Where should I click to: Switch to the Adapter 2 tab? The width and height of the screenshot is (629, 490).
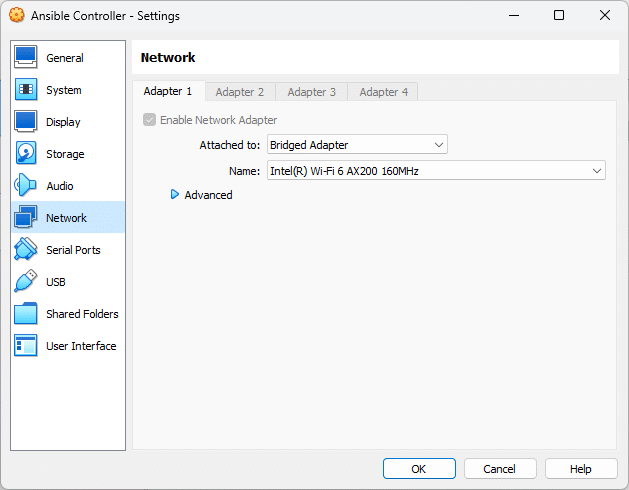click(240, 92)
